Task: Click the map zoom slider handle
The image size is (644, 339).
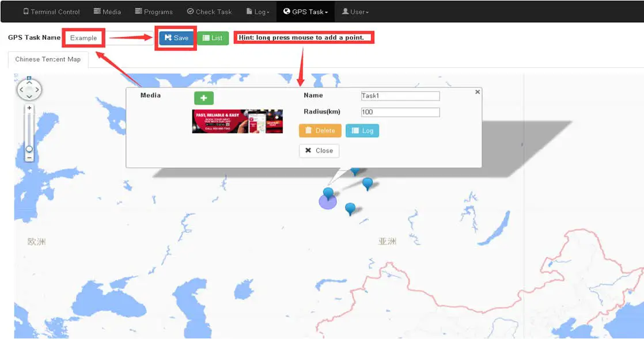Action: 29,148
